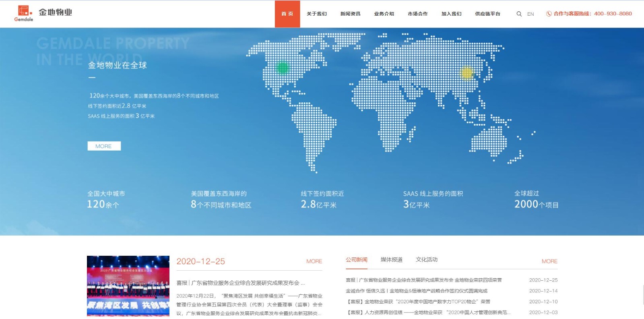Open the search magnifier icon
This screenshot has height=319, width=644.
click(x=519, y=14)
